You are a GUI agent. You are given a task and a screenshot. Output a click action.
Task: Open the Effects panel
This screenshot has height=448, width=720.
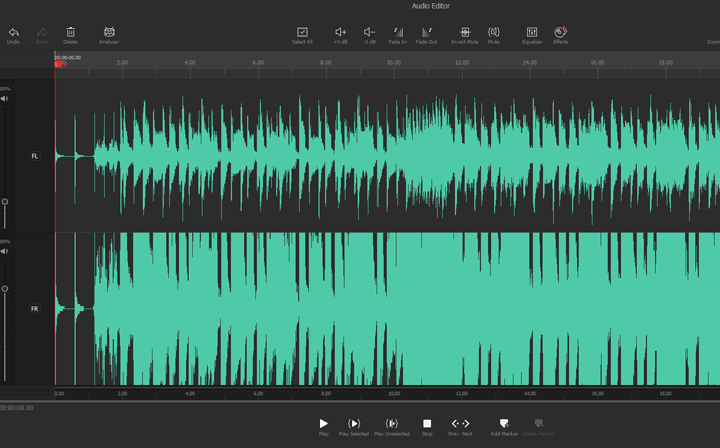click(560, 33)
